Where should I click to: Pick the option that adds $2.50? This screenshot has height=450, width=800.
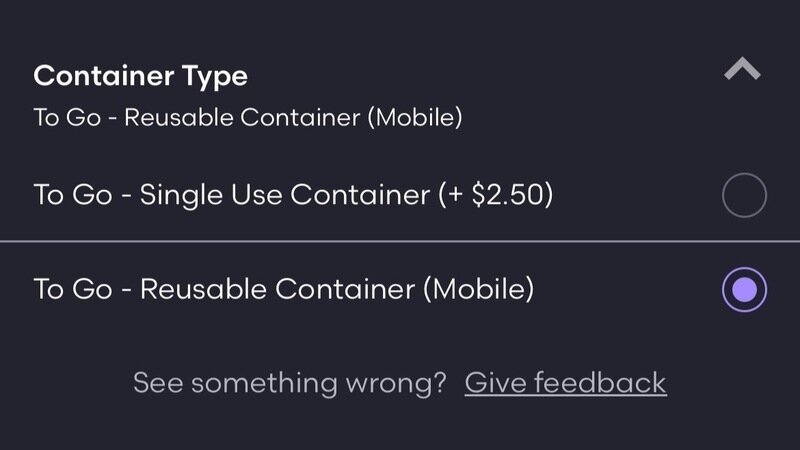coord(293,195)
